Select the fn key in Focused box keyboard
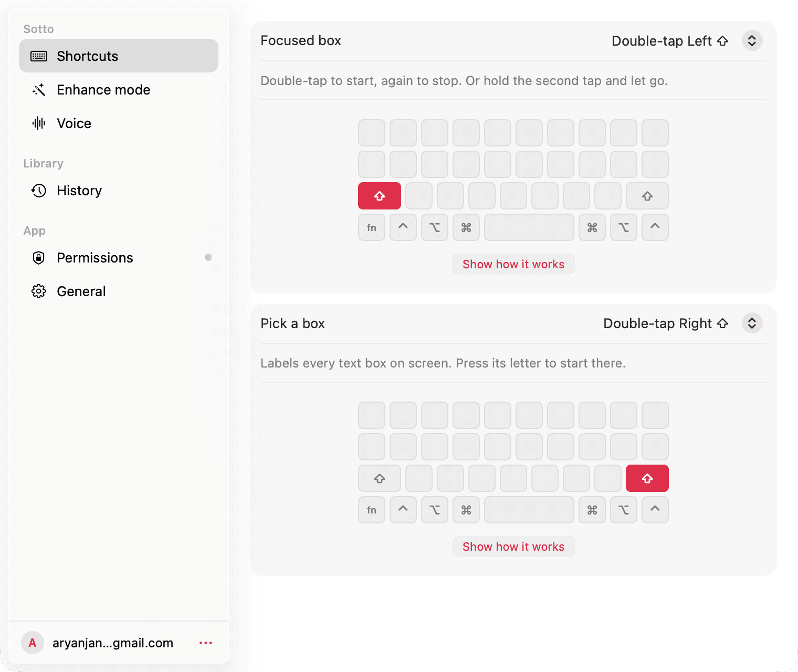The image size is (798, 672). click(372, 227)
